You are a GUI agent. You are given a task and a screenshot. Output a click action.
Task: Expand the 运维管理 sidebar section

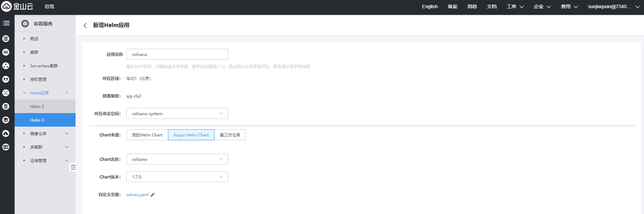[67, 161]
